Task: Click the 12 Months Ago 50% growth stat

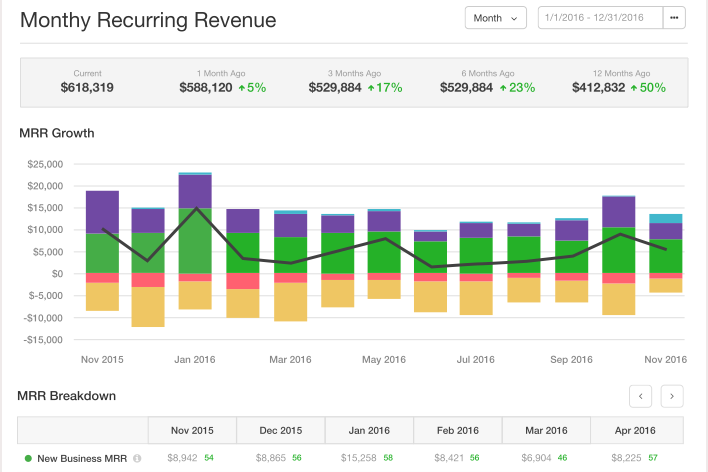Action: (618, 87)
